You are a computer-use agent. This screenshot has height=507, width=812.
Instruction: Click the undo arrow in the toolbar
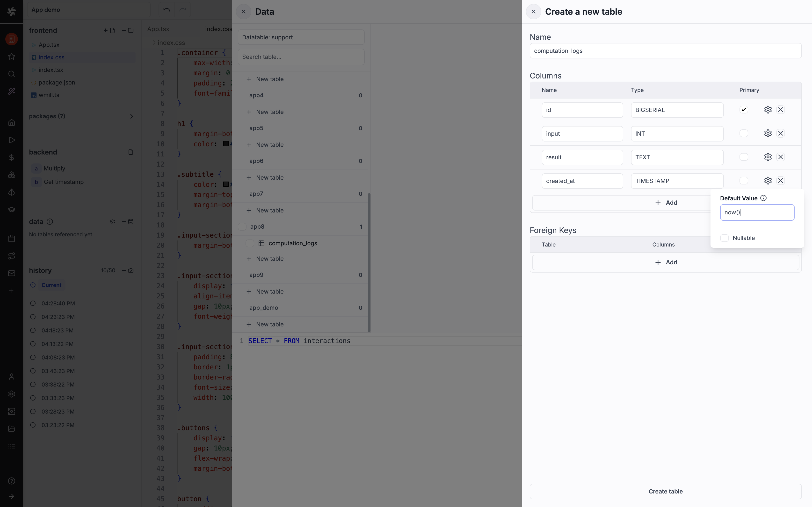(x=167, y=10)
